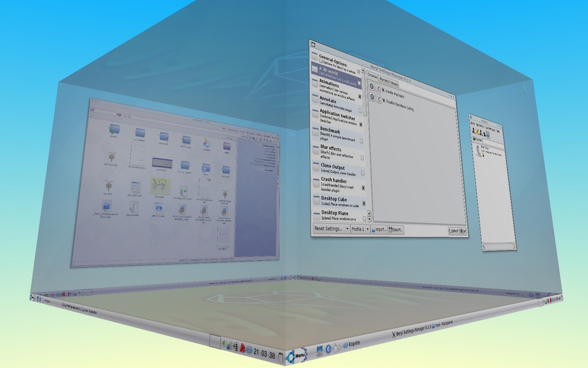Click the Crash handler plugin icon

click(316, 182)
